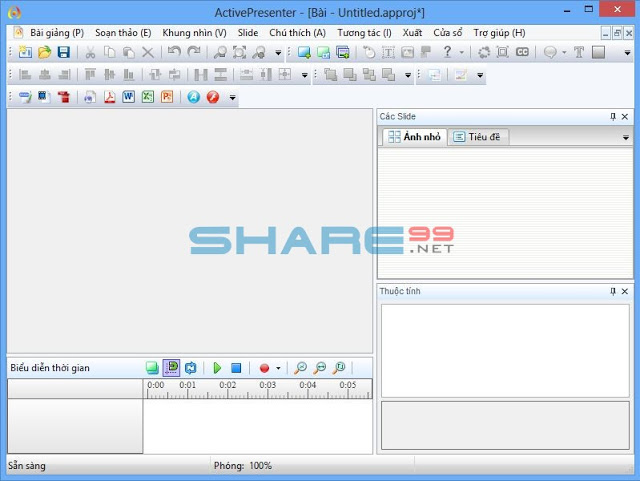The image size is (640, 481).
Task: Toggle the highlighted timeline snap mode button
Action: (x=171, y=367)
